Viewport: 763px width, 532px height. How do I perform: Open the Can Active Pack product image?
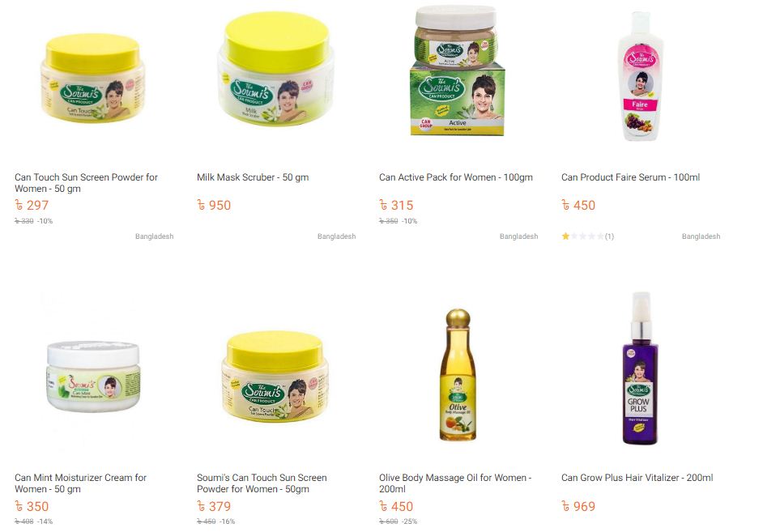coord(457,71)
